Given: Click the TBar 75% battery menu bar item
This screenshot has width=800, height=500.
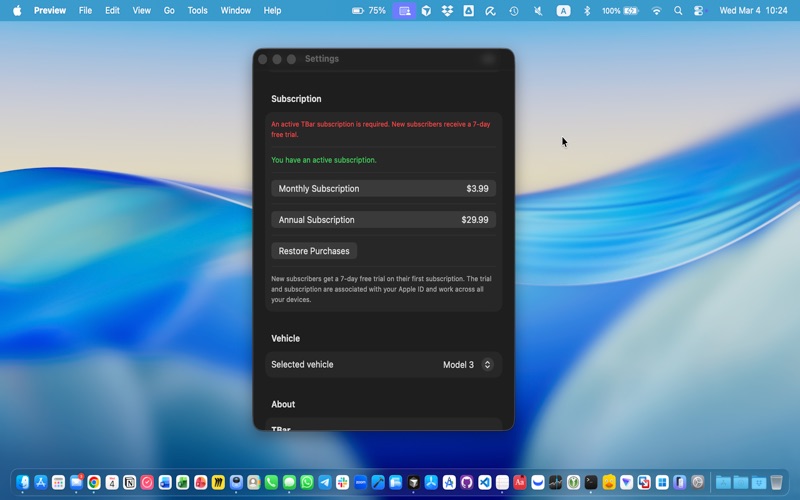Looking at the screenshot, I should pos(369,10).
